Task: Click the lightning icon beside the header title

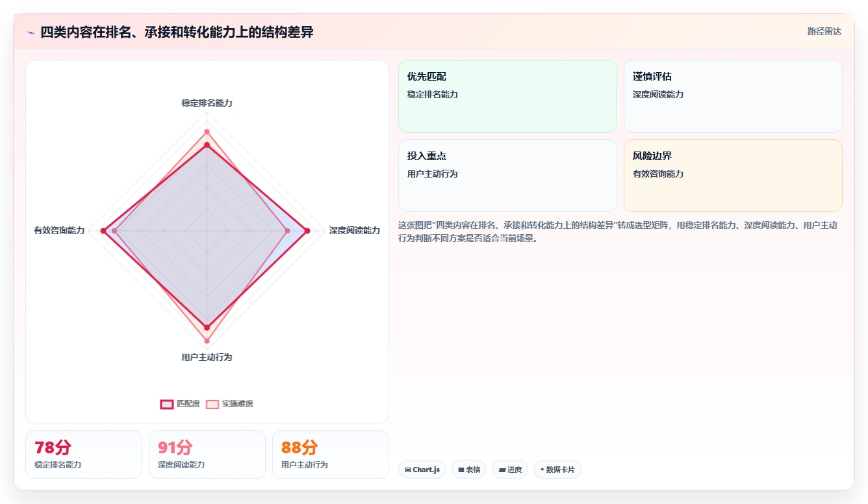Action: (31, 32)
